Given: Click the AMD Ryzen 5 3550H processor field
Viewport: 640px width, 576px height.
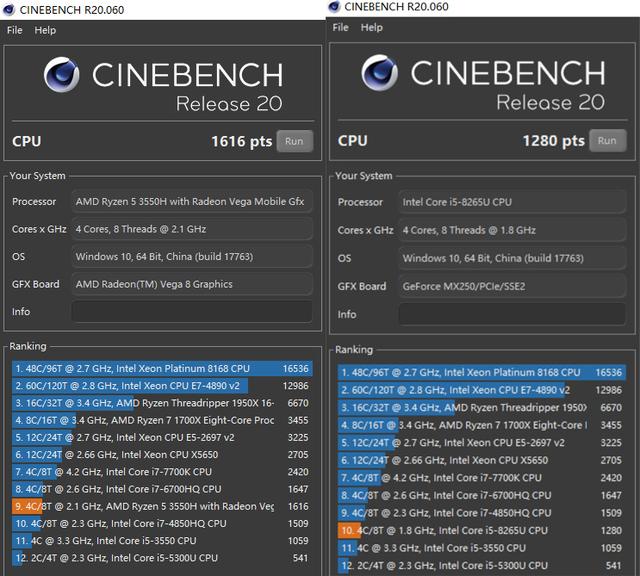Looking at the screenshot, I should coord(192,201).
